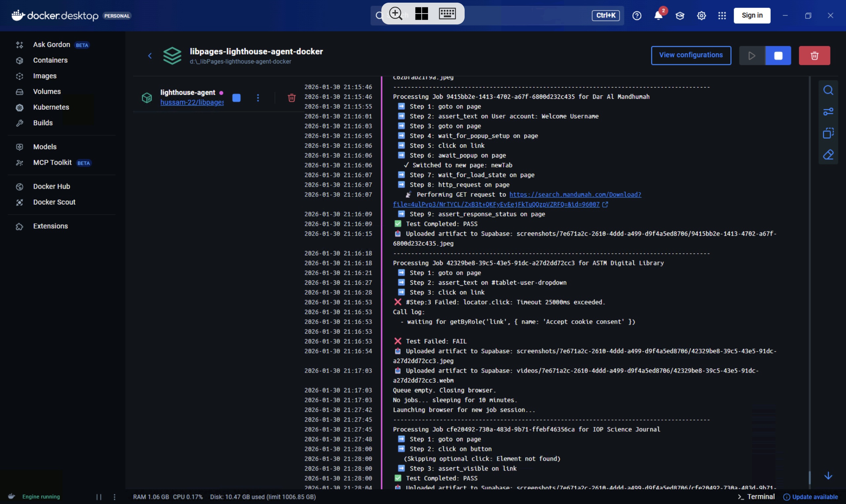Stop the whole compose stack
This screenshot has width=846, height=504.
point(778,56)
